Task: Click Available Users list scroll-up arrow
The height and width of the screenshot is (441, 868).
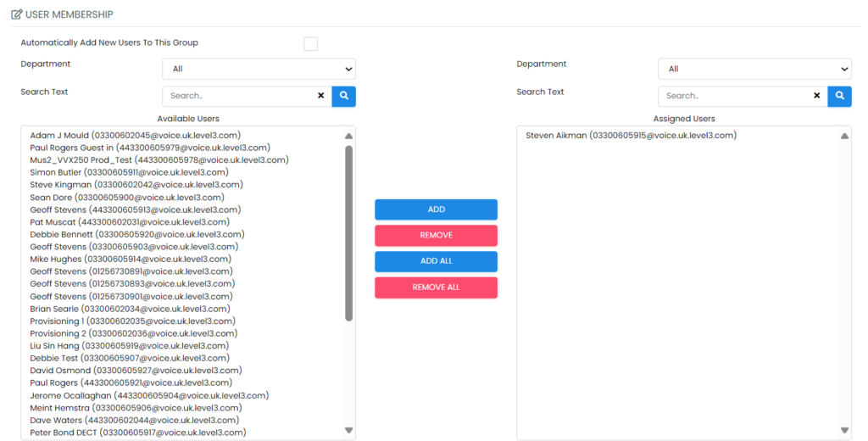Action: [348, 136]
